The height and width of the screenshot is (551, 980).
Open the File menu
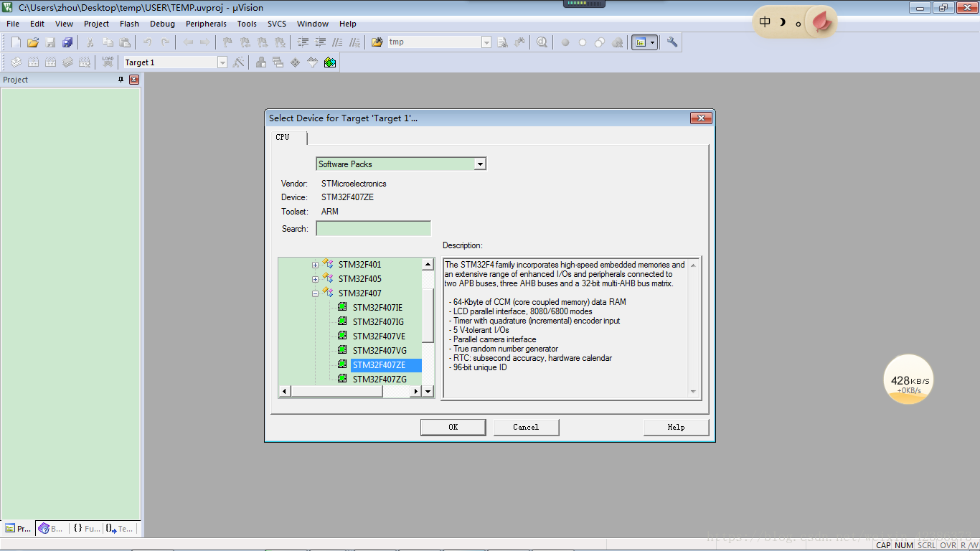click(x=13, y=24)
